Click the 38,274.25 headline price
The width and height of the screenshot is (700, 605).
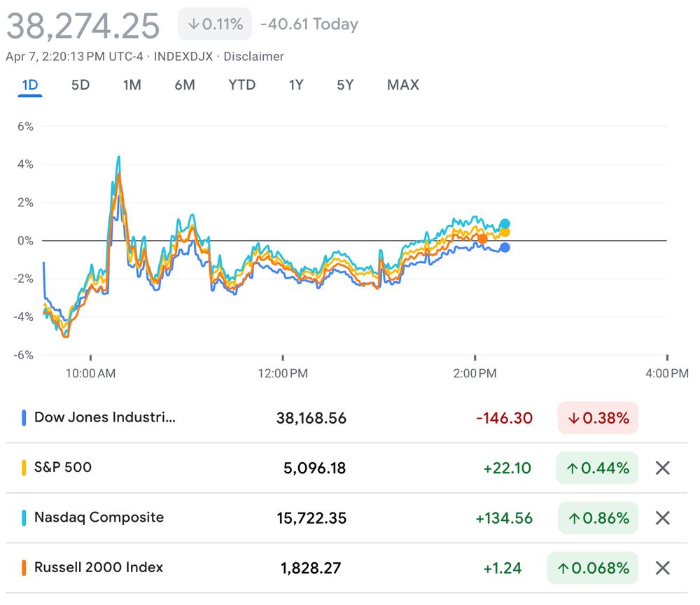pos(83,26)
